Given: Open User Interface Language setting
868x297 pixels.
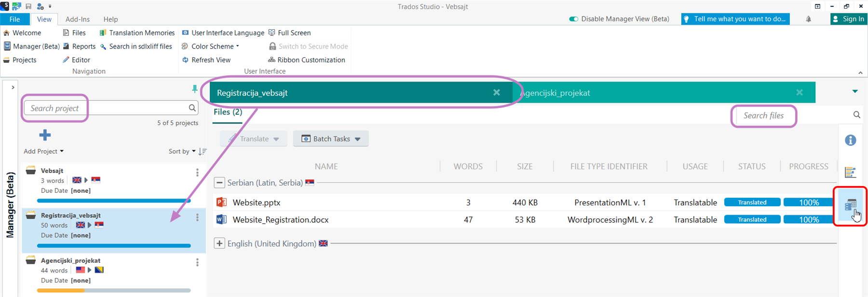Looking at the screenshot, I should 223,33.
